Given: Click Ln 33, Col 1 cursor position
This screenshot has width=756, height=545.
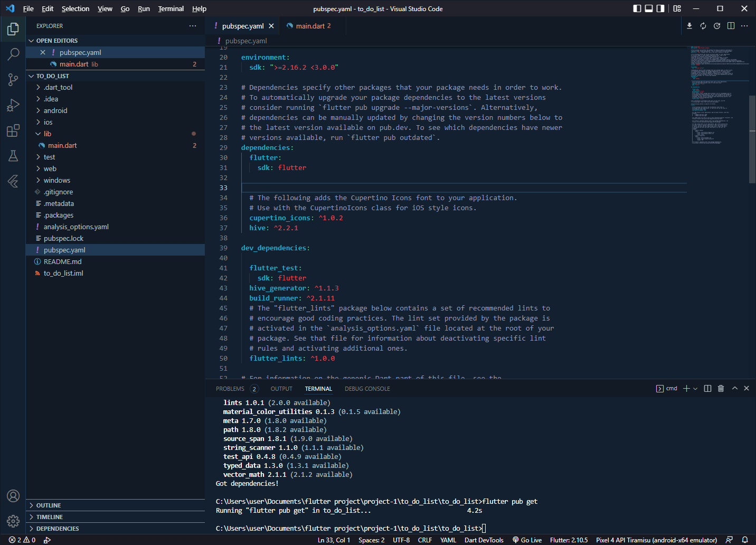Looking at the screenshot, I should 334,540.
